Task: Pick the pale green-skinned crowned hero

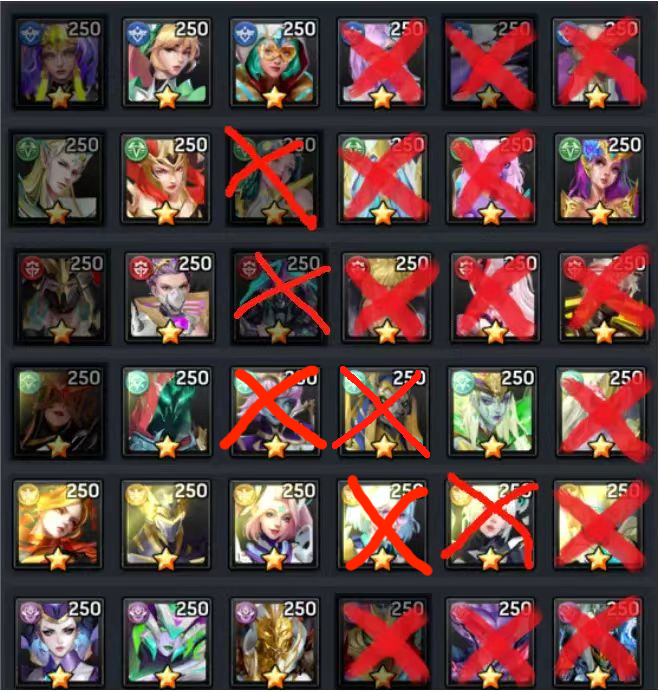Action: [492, 412]
